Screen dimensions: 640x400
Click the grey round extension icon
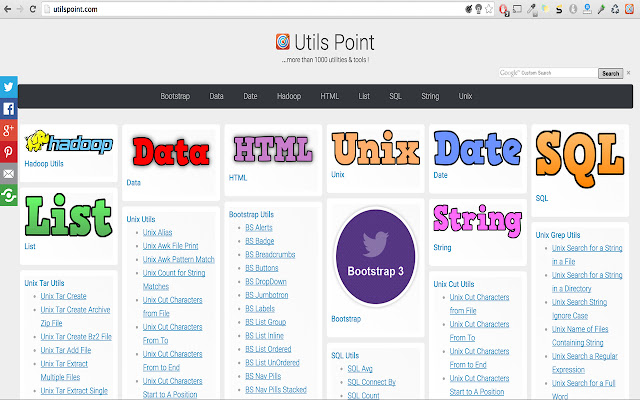[x=573, y=9]
